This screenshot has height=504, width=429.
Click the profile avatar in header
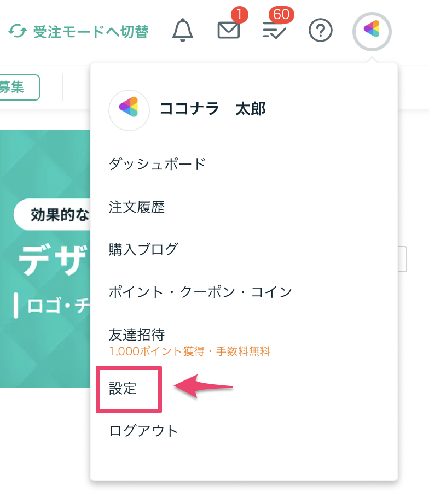372,31
